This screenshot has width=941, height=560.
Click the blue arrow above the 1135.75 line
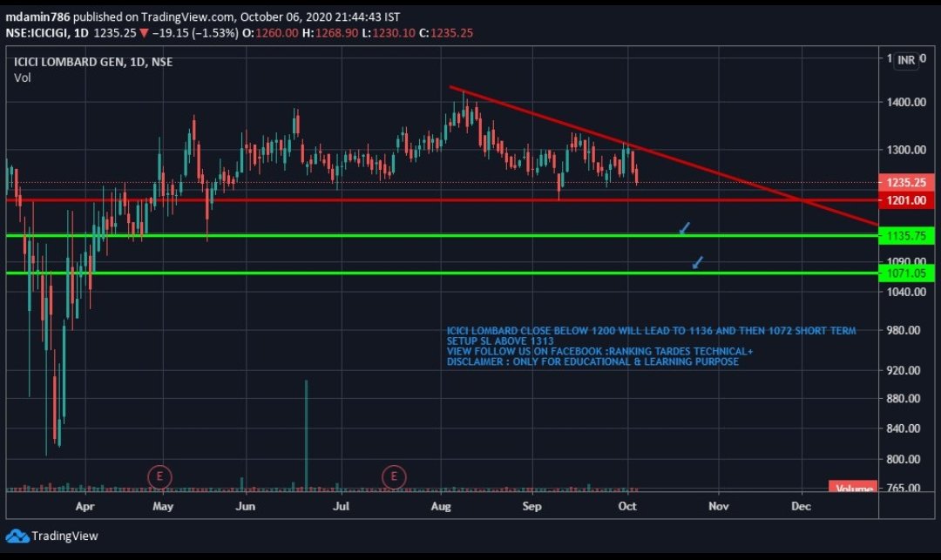684,228
